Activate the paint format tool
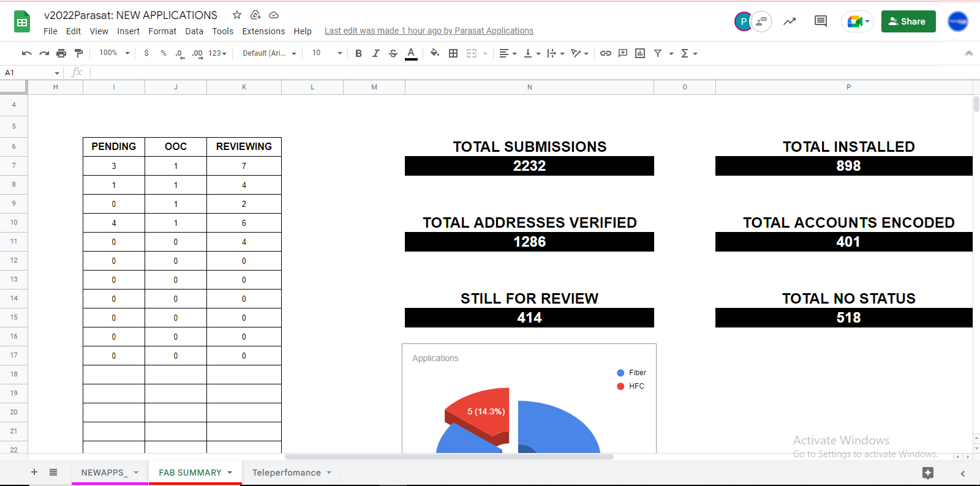 point(78,53)
